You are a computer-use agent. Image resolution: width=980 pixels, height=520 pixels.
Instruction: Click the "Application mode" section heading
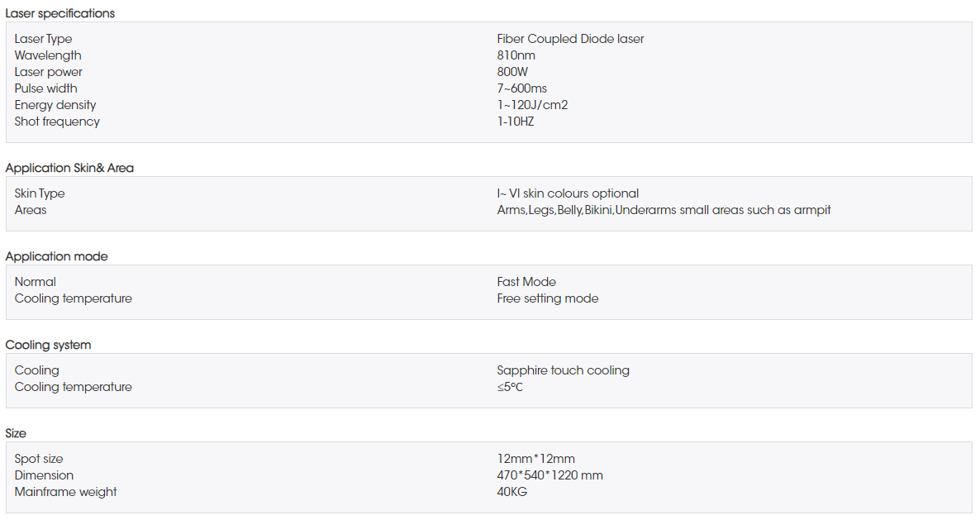[57, 256]
